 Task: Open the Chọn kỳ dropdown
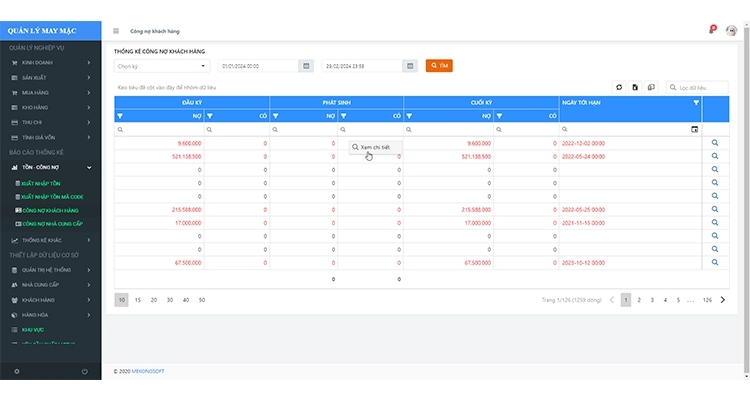(x=161, y=66)
